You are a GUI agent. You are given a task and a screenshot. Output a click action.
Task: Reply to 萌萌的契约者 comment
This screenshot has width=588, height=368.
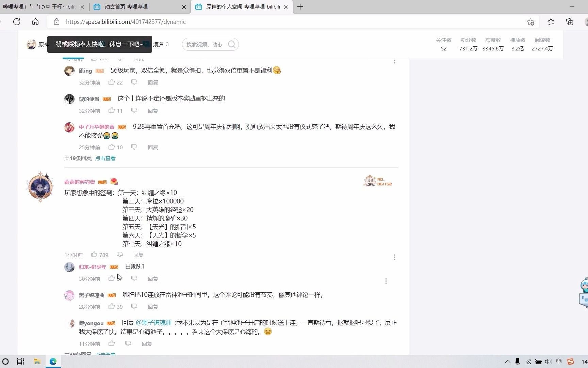[x=138, y=255]
